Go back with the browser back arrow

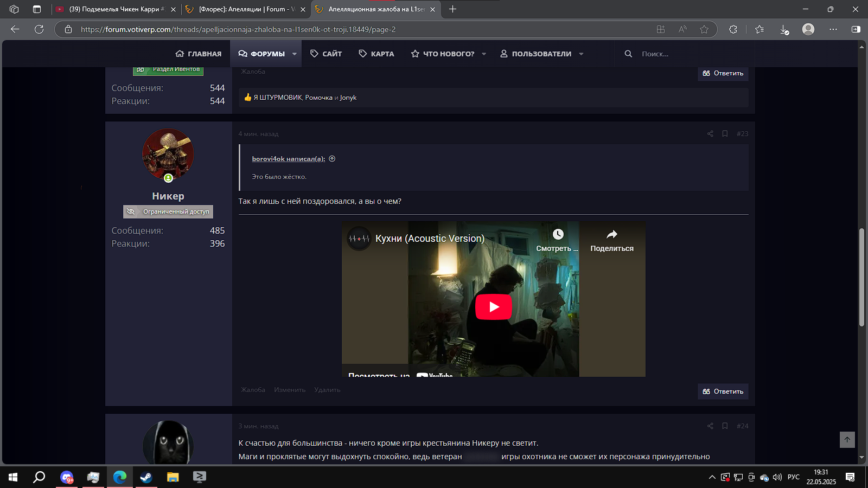pos(15,29)
